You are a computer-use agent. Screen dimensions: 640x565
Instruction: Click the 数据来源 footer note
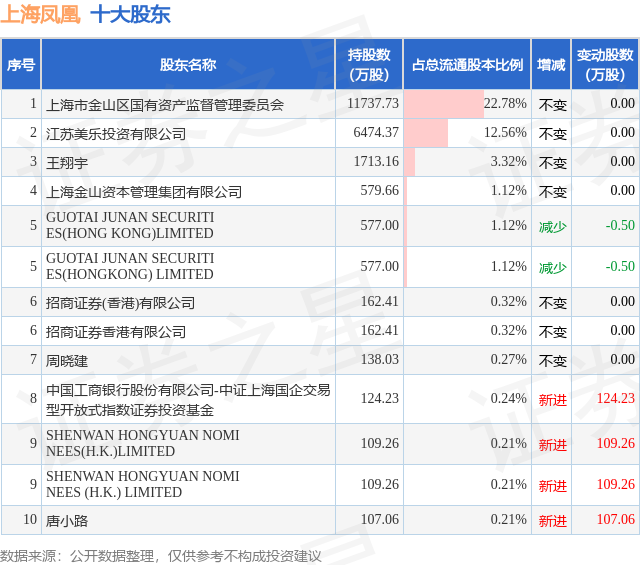click(x=161, y=556)
